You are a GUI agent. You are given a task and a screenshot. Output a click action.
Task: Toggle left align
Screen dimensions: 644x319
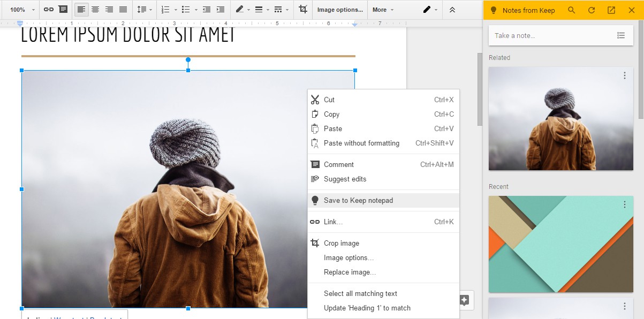pyautogui.click(x=81, y=10)
